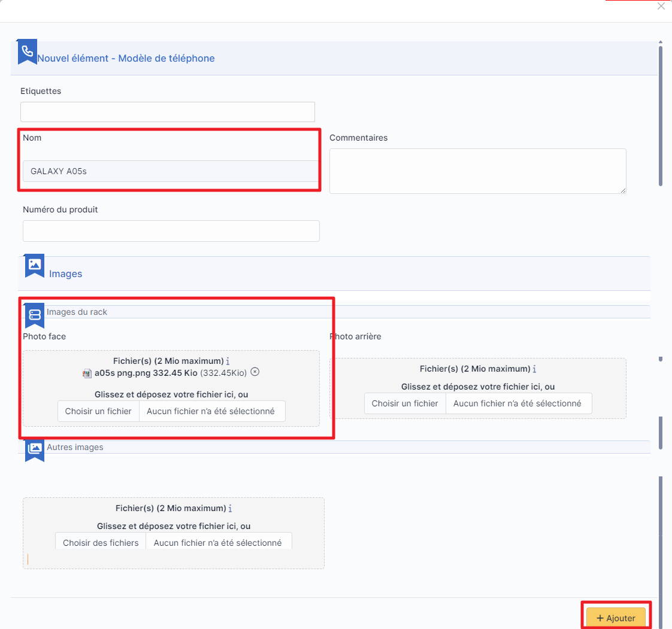Click the Commentaires label

358,138
